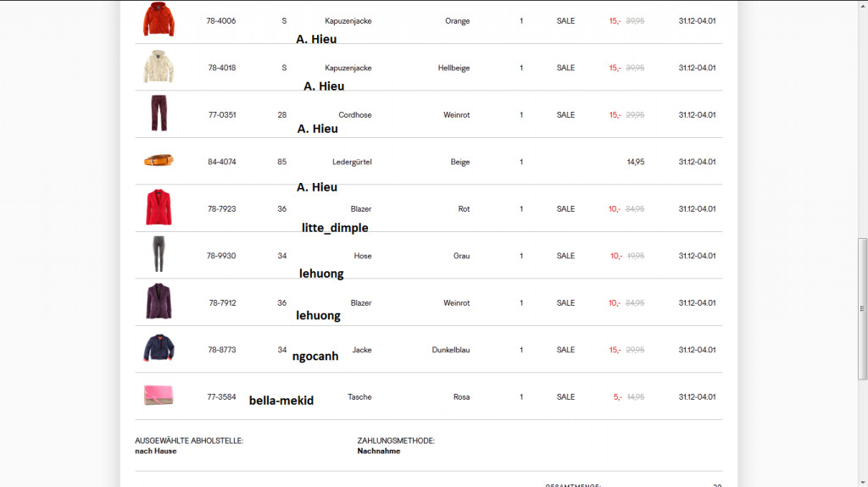The image size is (868, 487).
Task: Select the wine red corduroy pants image
Action: 159,113
